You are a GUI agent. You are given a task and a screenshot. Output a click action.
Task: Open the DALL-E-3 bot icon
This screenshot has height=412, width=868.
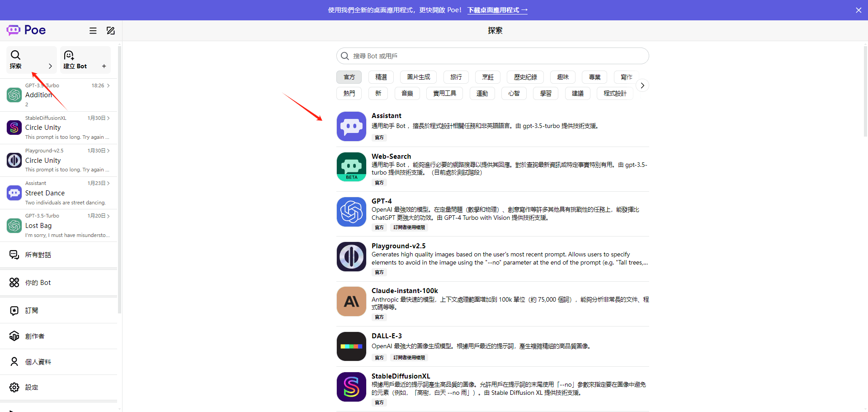(x=351, y=346)
